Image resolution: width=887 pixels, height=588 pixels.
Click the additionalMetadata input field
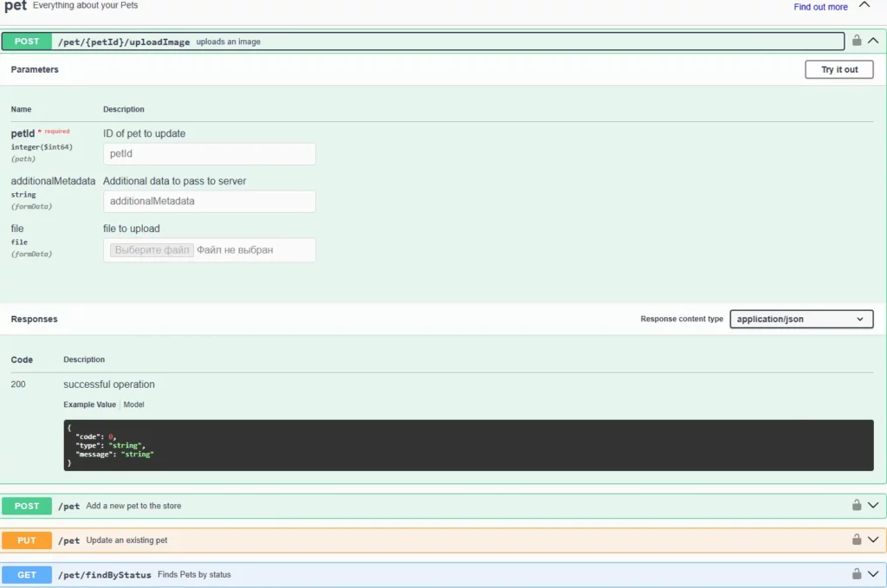click(x=209, y=201)
